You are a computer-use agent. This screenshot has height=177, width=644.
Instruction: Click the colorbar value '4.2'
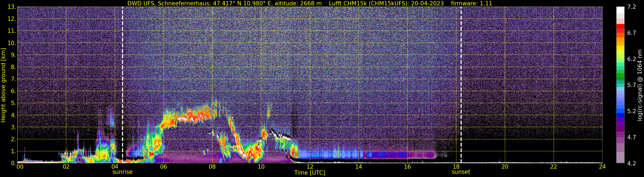point(632,163)
